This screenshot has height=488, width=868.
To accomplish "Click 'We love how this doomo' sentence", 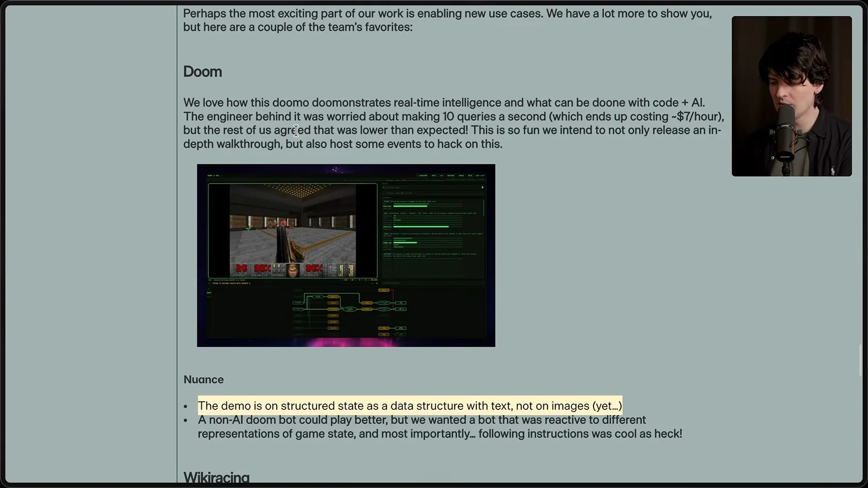I will [444, 102].
